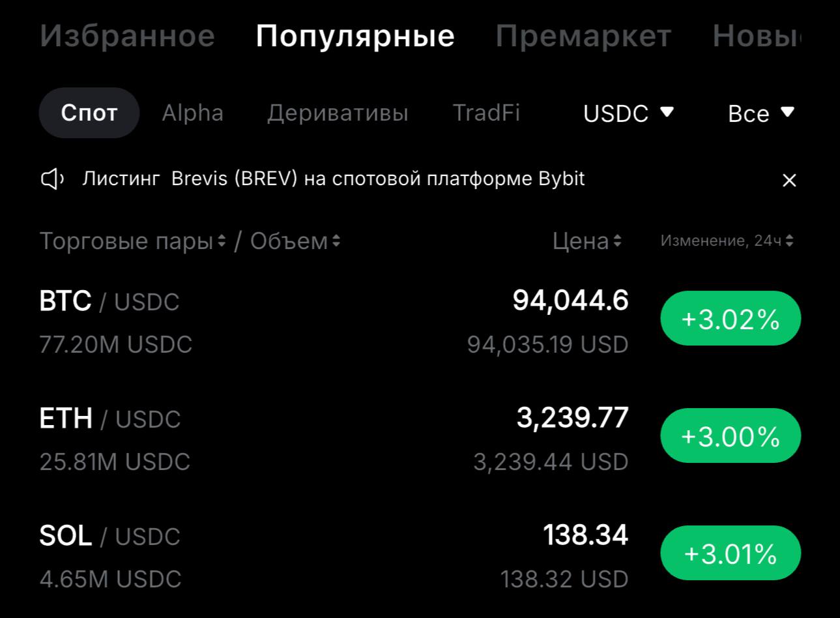Click the BTC green +3.02% badge
The height and width of the screenshot is (618, 840).
(730, 318)
